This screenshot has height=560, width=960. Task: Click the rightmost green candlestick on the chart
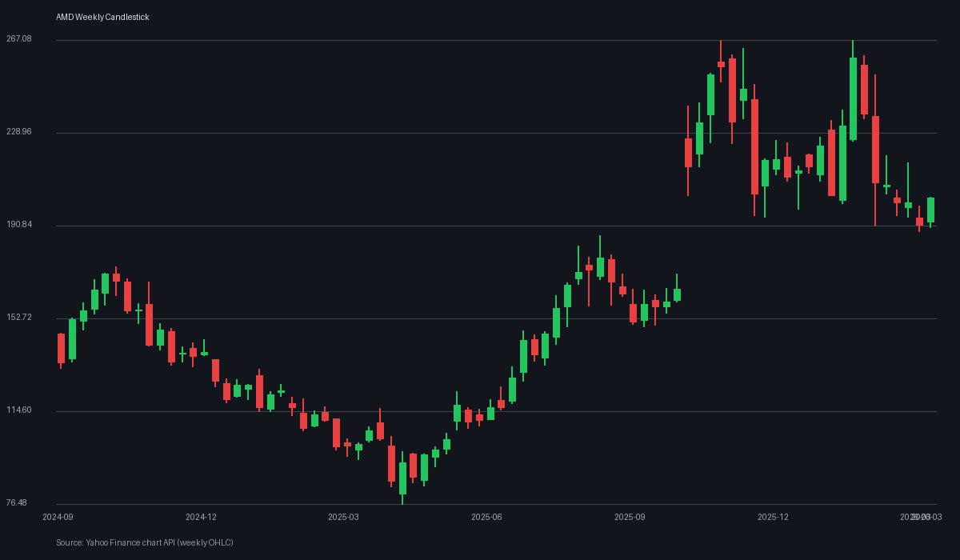[x=931, y=210]
